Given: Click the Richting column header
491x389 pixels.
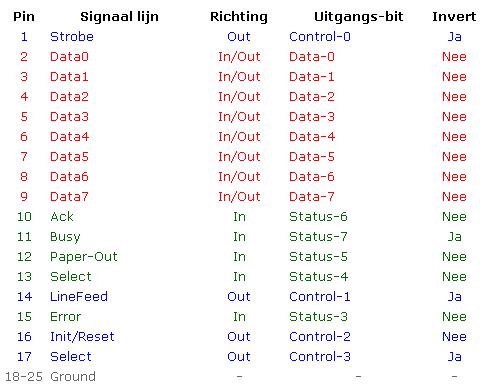Looking at the screenshot, I should 239,17.
